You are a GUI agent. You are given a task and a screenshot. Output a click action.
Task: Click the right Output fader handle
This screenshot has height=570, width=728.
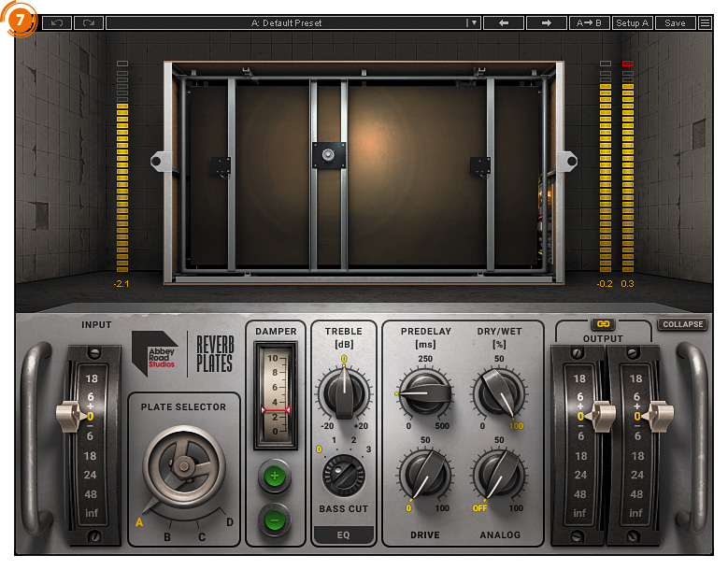coord(660,416)
